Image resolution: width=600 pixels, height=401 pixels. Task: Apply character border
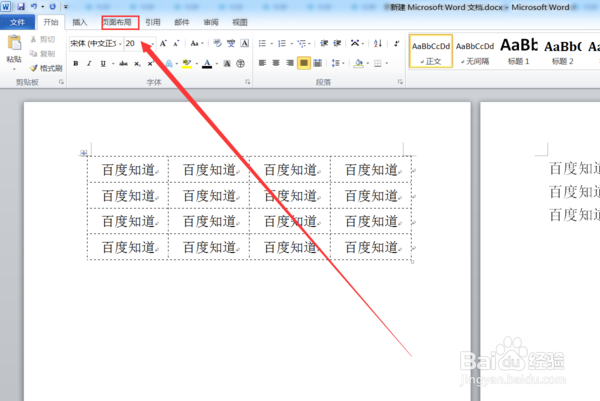coord(245,43)
